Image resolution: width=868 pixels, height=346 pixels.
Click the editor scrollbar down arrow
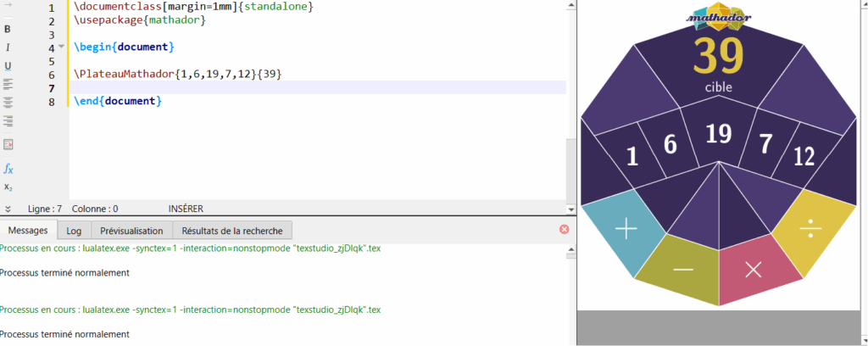pyautogui.click(x=571, y=208)
